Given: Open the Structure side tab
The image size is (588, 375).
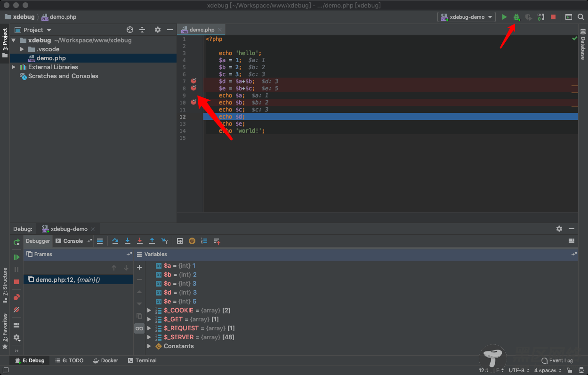Looking at the screenshot, I should [5, 285].
